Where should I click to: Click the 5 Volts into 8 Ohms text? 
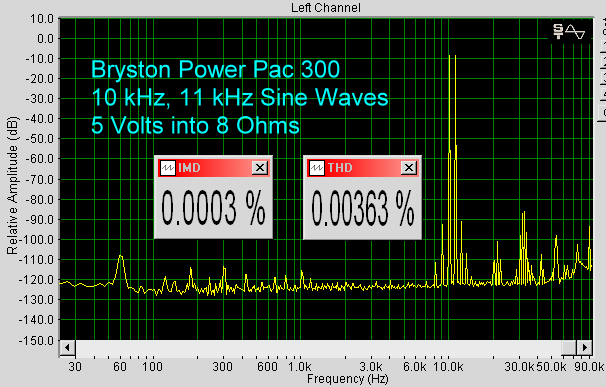click(195, 125)
